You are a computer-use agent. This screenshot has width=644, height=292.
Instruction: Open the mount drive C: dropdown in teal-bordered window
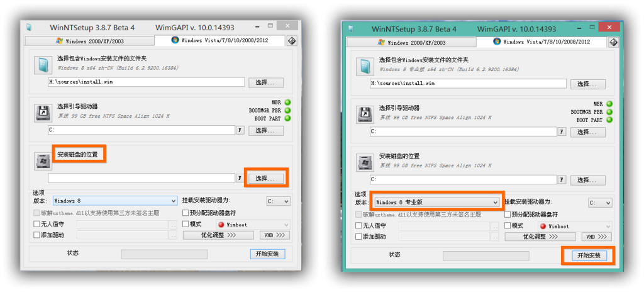(x=600, y=203)
